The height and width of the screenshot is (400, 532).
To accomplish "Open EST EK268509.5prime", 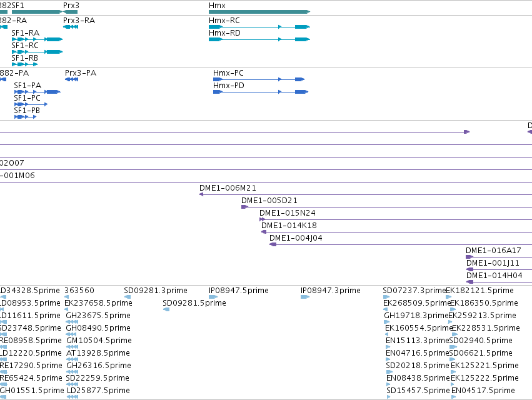I will coord(417,303).
